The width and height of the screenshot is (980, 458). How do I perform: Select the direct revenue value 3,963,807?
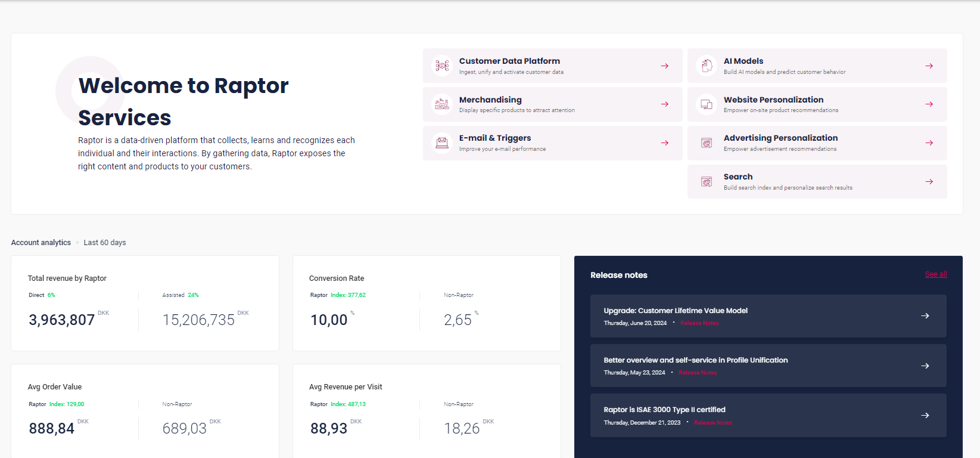(x=62, y=320)
